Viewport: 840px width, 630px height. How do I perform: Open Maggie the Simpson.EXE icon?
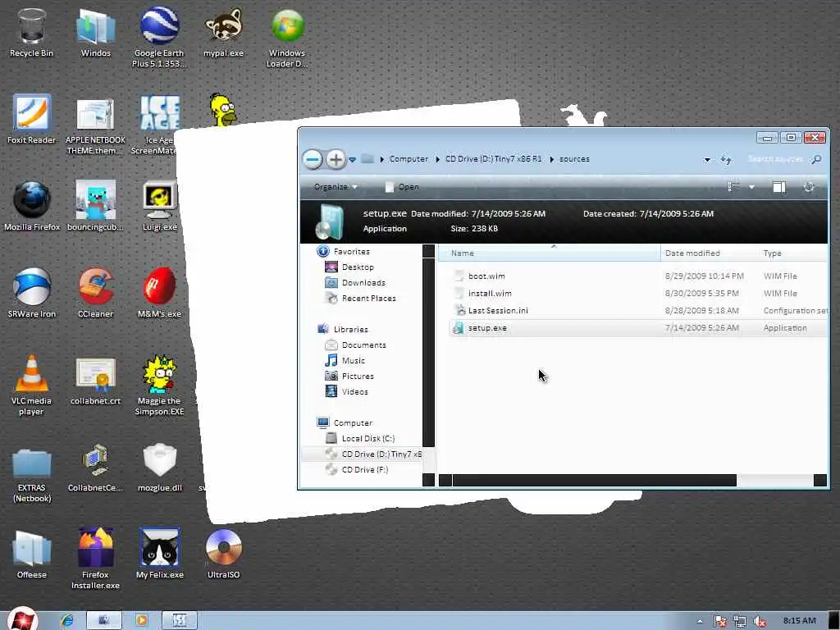click(159, 385)
